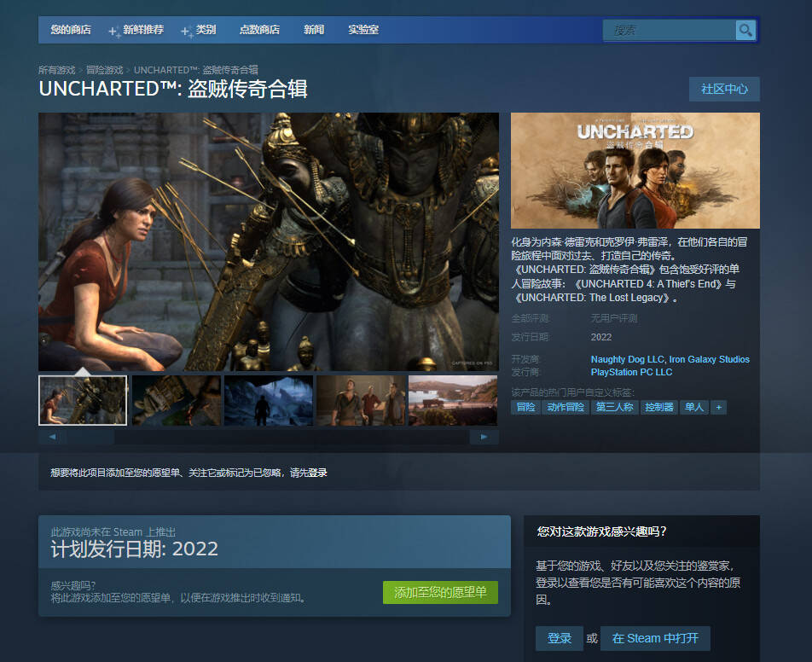Click the plus icon to add tags

point(719,408)
